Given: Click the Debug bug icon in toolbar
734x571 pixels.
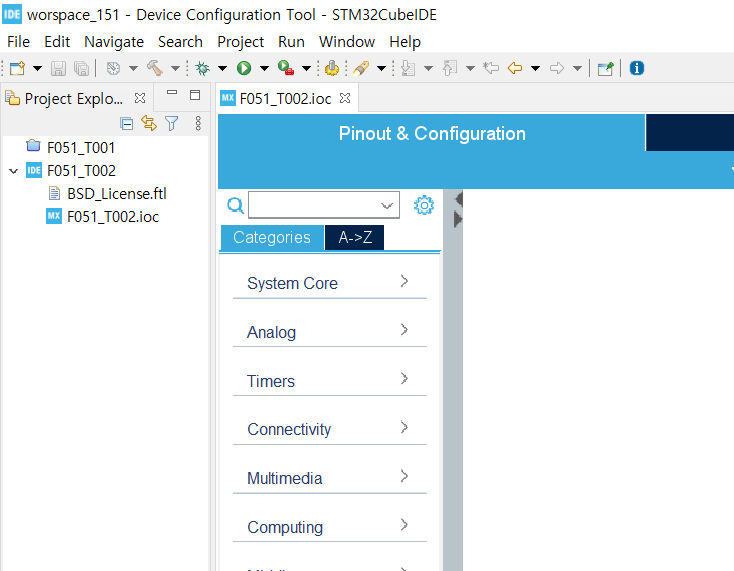Looking at the screenshot, I should 203,68.
